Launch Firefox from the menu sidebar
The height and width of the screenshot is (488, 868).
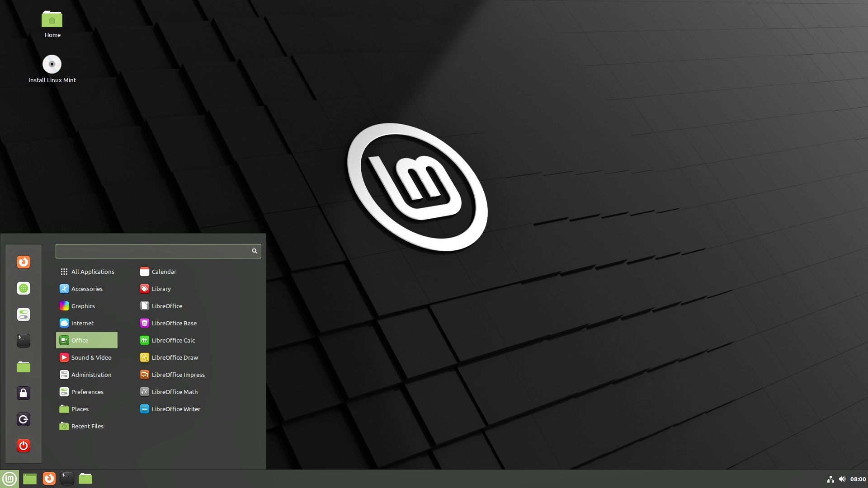pos(24,262)
